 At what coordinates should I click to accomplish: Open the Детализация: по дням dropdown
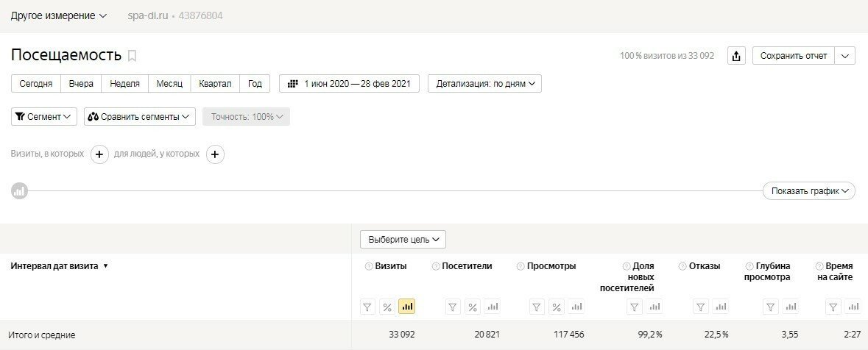pyautogui.click(x=484, y=84)
